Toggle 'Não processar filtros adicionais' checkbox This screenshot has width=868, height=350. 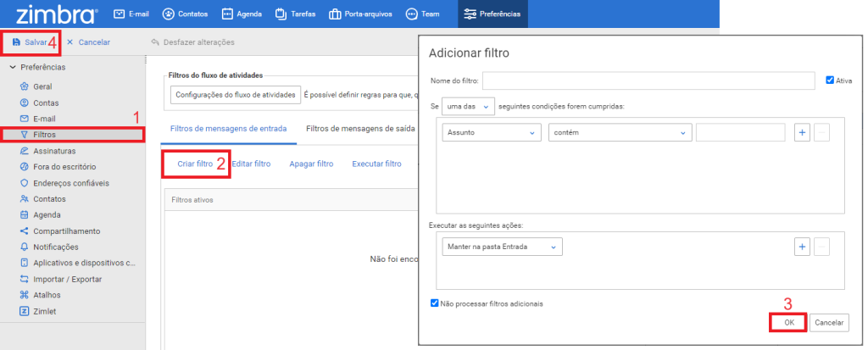coord(435,303)
